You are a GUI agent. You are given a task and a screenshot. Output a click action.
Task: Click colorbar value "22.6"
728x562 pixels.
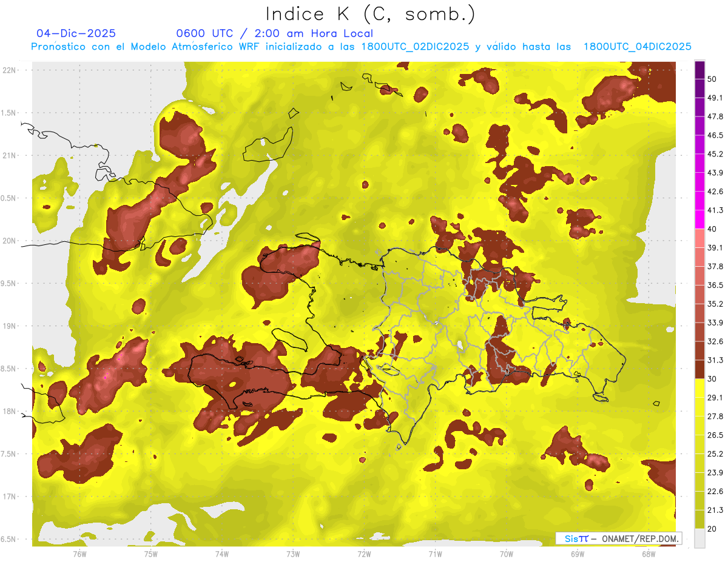(715, 492)
